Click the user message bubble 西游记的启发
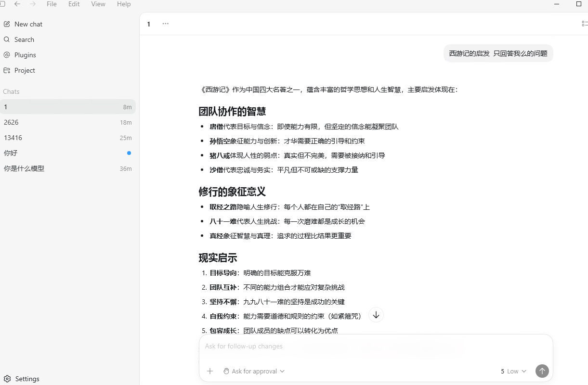588x385 pixels. click(x=498, y=53)
